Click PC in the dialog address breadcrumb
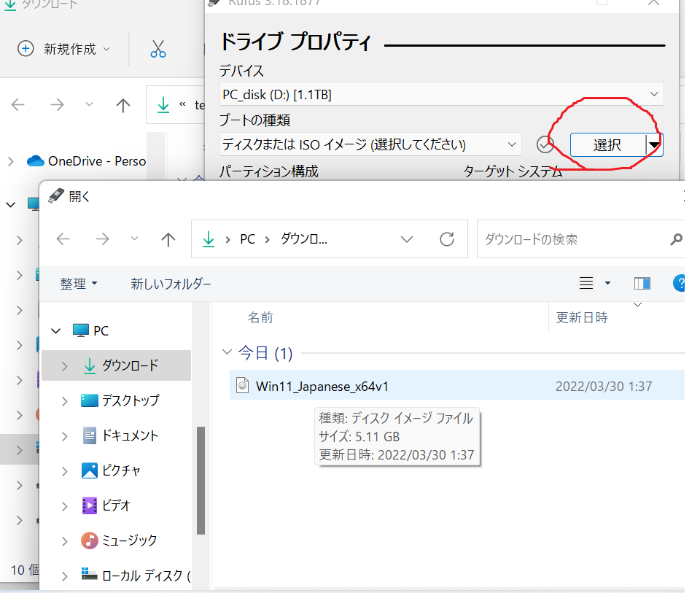The height and width of the screenshot is (593, 700). 247,239
